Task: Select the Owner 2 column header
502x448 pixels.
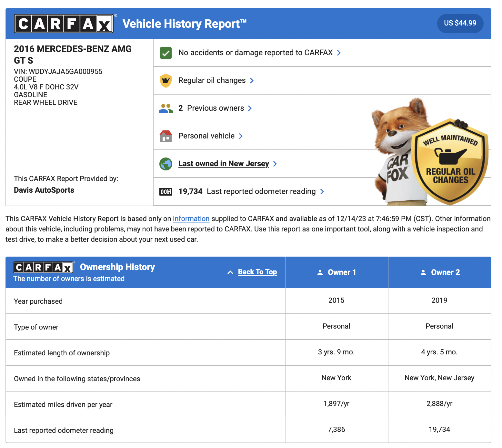Action: click(x=440, y=272)
